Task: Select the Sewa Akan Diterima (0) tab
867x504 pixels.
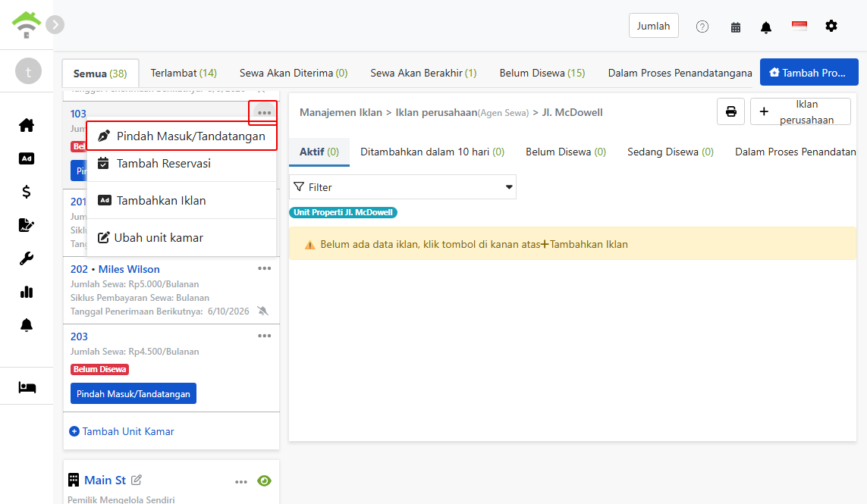Action: [x=294, y=73]
